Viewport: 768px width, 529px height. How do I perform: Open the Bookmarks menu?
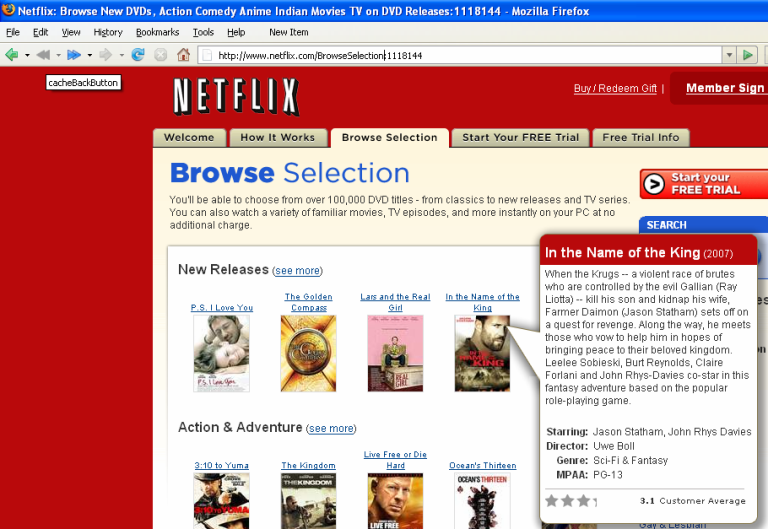157,32
